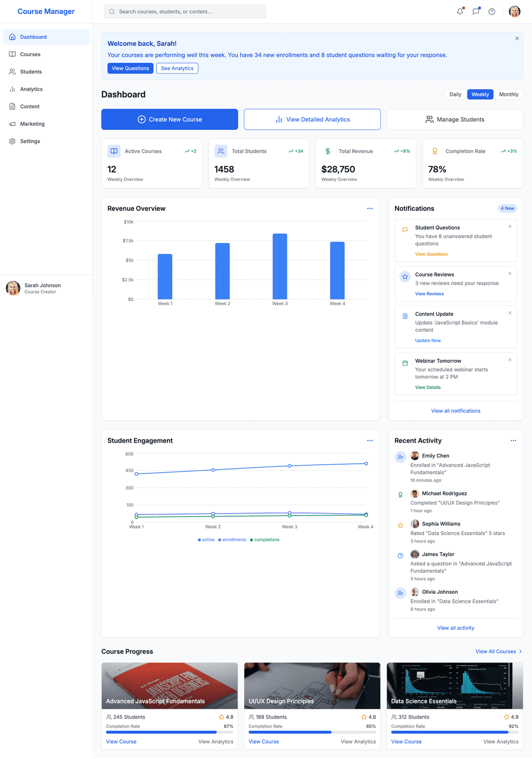This screenshot has width=532, height=759.
Task: Dismiss the Webinar Tomorrow notification
Action: [x=510, y=360]
